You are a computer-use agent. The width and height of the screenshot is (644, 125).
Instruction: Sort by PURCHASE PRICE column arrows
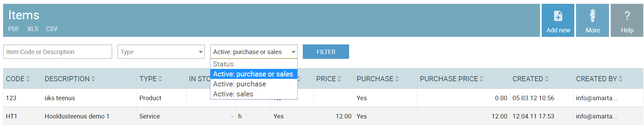click(x=481, y=79)
